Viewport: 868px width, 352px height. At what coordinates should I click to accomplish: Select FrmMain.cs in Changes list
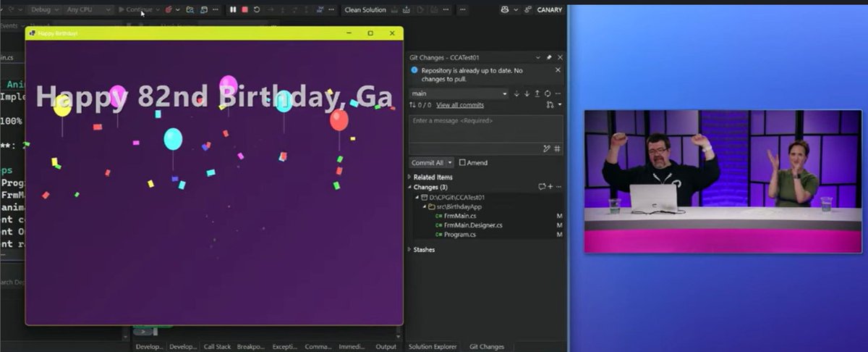tap(460, 216)
